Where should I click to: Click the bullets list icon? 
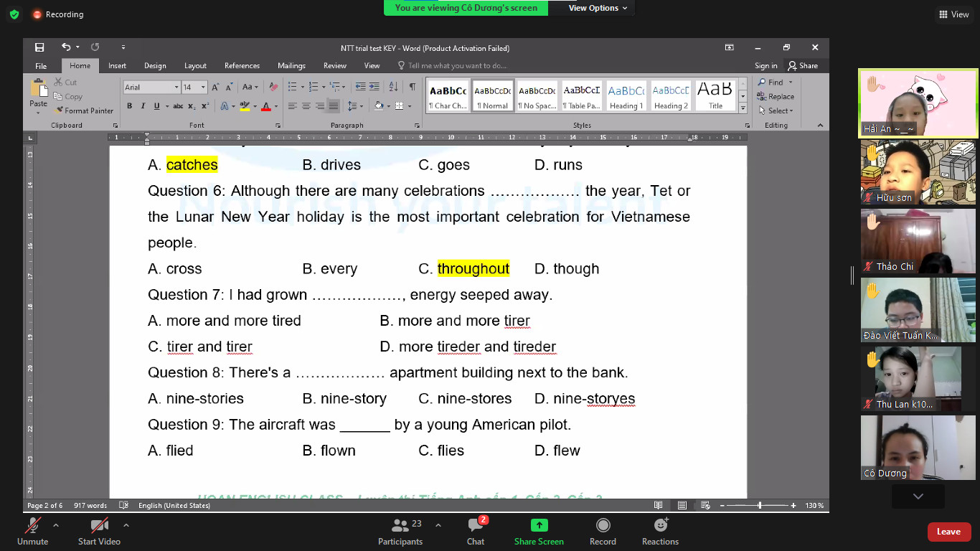click(x=292, y=87)
